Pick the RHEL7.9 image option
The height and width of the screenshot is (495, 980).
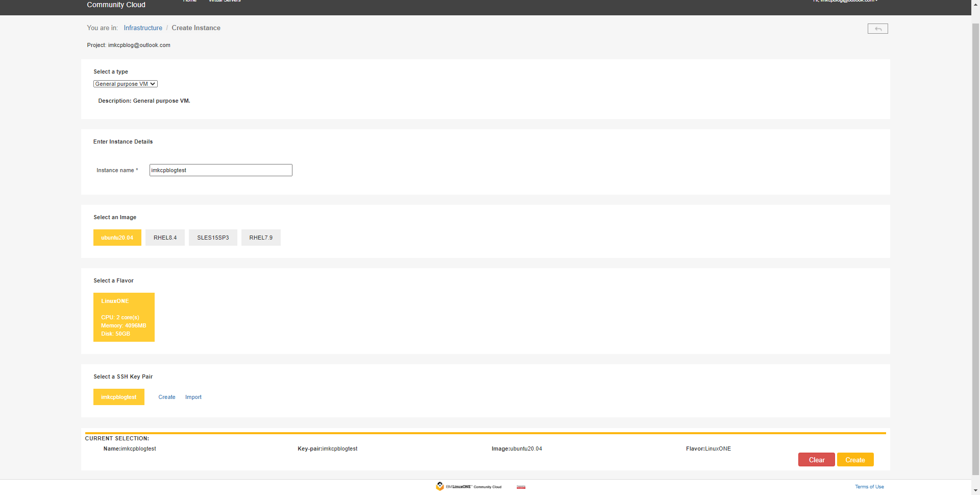pyautogui.click(x=261, y=238)
